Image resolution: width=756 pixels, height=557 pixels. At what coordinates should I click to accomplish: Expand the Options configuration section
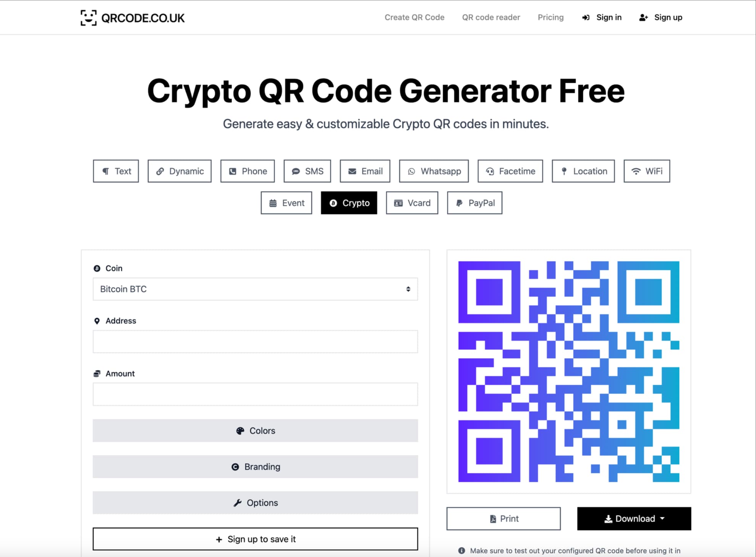coord(255,503)
